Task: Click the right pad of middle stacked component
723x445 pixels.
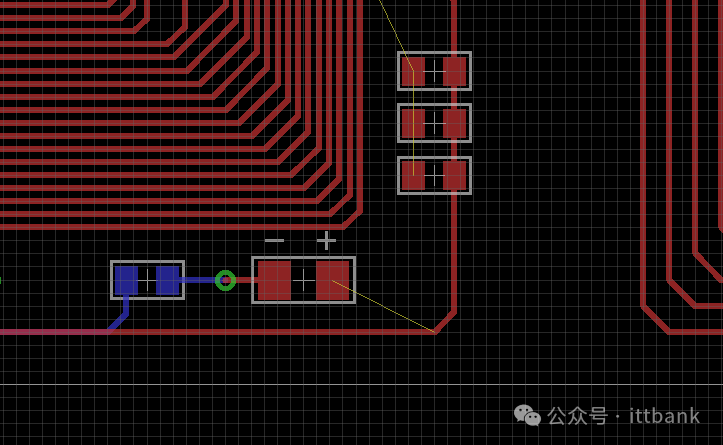Action: point(455,123)
